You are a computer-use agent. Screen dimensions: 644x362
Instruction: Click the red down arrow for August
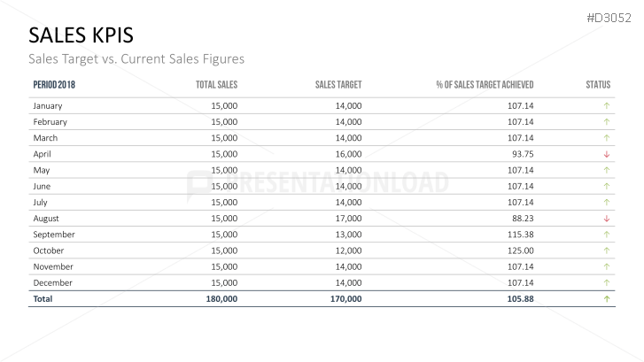tap(607, 219)
